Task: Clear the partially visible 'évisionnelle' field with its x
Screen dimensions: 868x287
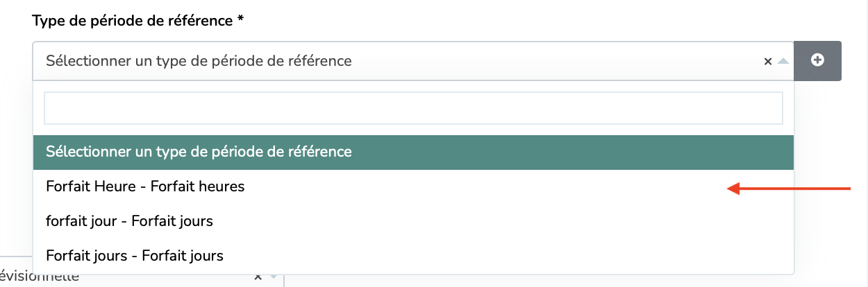Action: (258, 277)
